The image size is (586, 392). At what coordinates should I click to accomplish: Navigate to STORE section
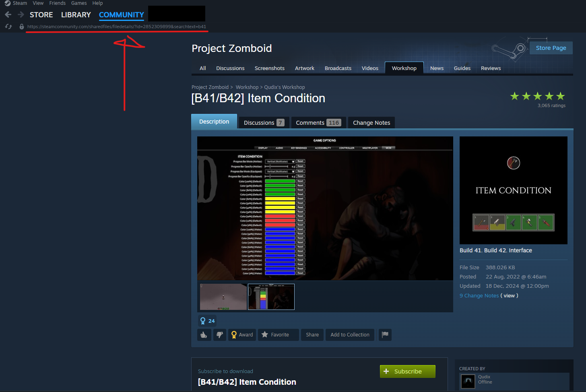point(41,15)
